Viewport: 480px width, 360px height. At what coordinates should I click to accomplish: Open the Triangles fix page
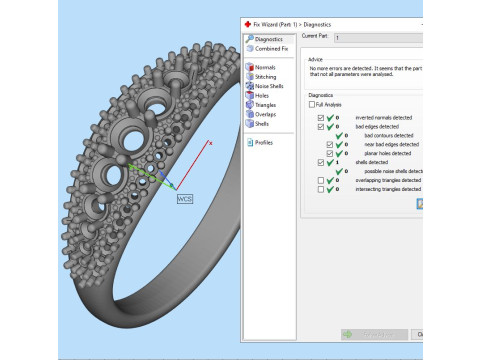click(261, 105)
